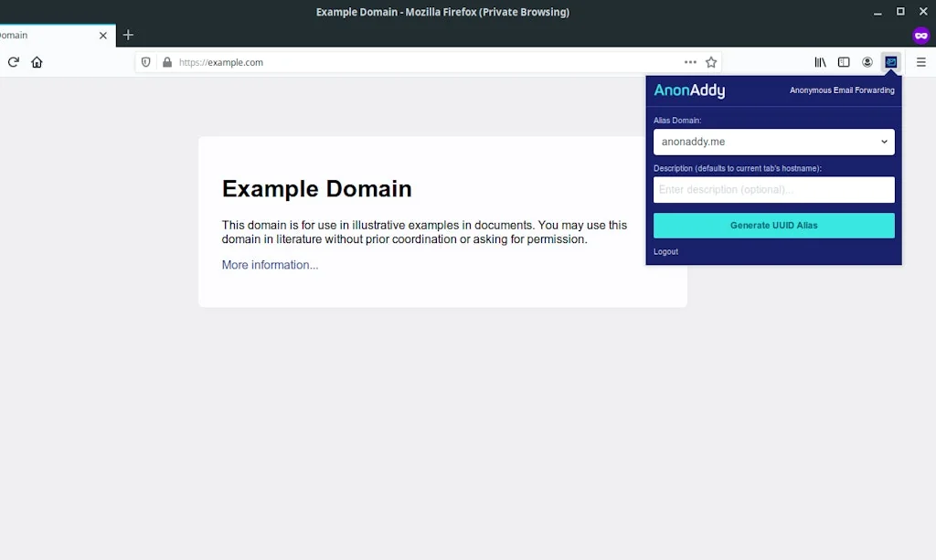This screenshot has height=560, width=936.
Task: Click Logout in the AnonAddy popup
Action: (x=665, y=251)
